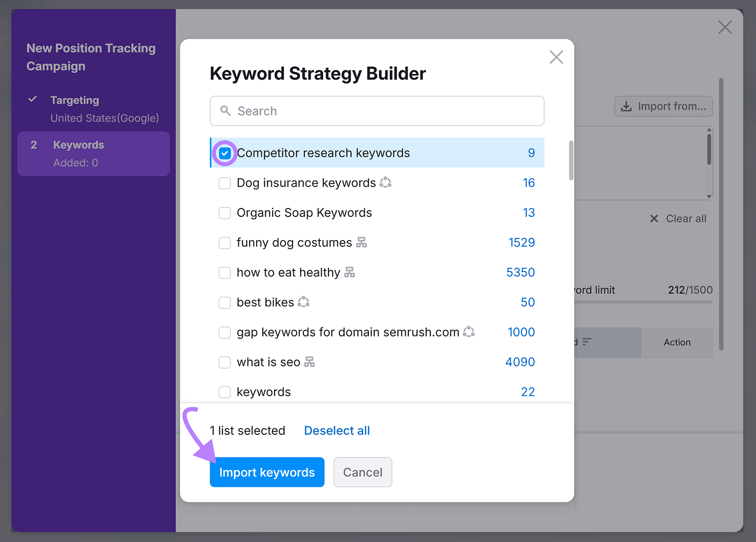Enable the keywords list checkbox
Screen dimensions: 756x542
point(224,392)
